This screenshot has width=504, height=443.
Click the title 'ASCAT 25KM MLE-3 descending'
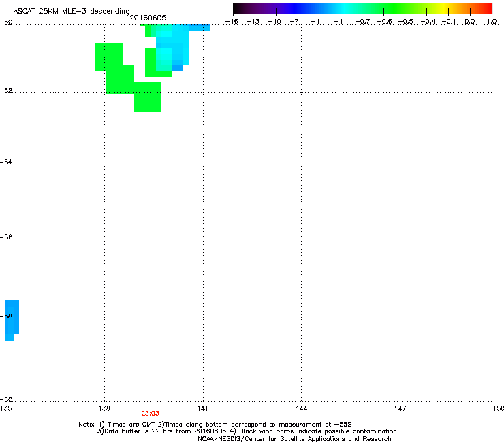tap(72, 12)
